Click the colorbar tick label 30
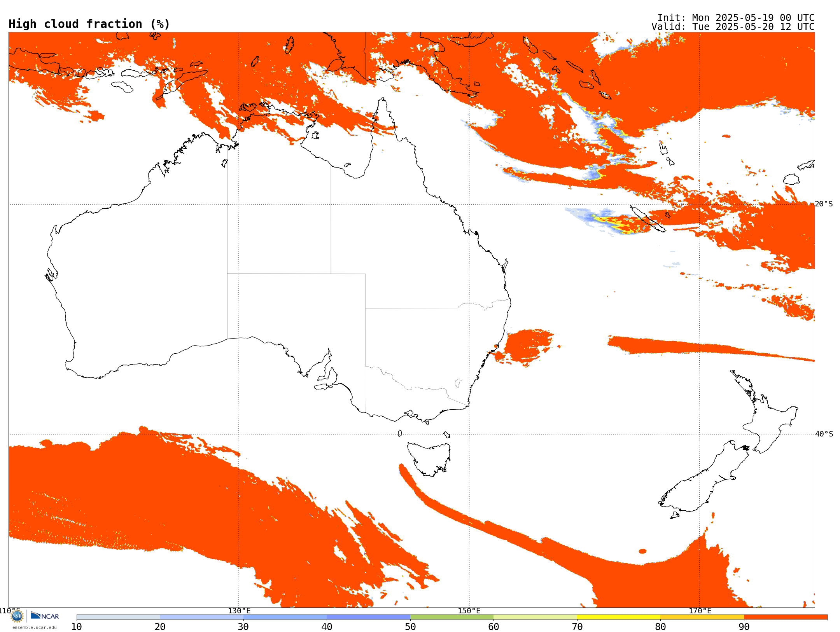This screenshot has width=840, height=632. pos(243,627)
